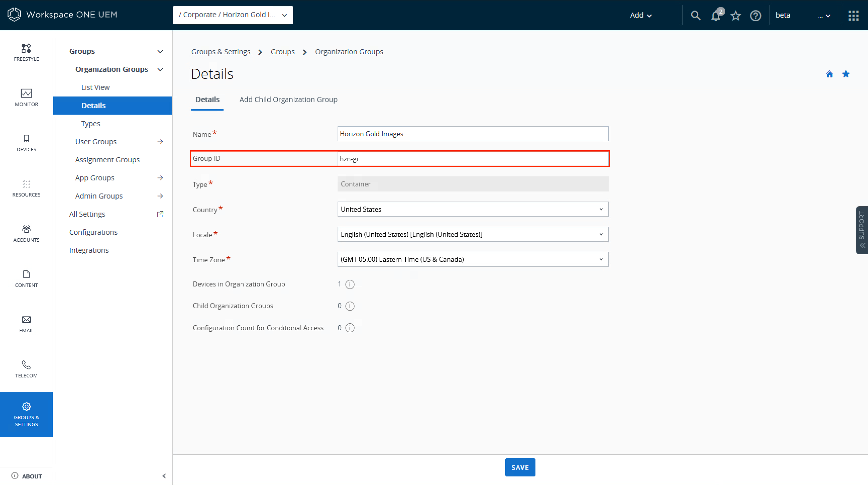Open the Time Zone dropdown
The height and width of the screenshot is (485, 868).
point(473,259)
